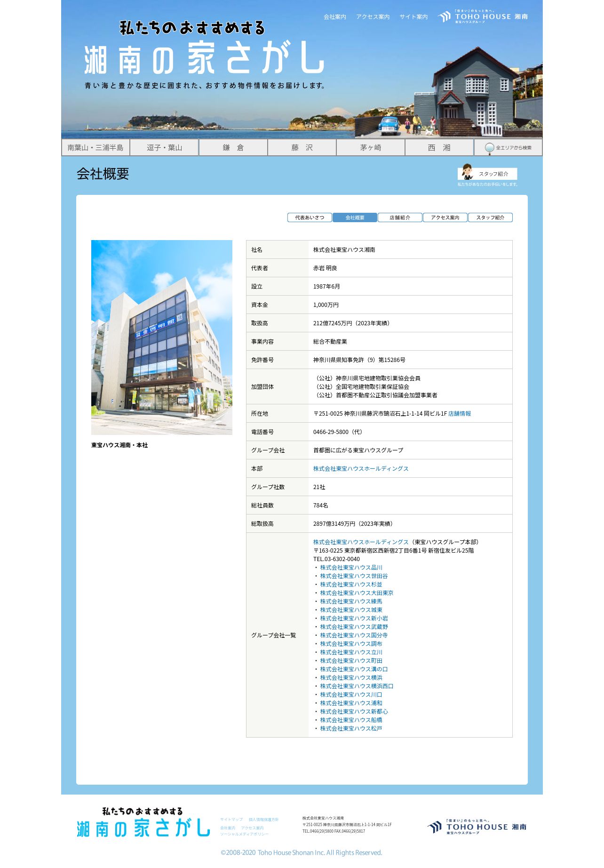Select the 逗子・葉山 area tab

pos(164,148)
